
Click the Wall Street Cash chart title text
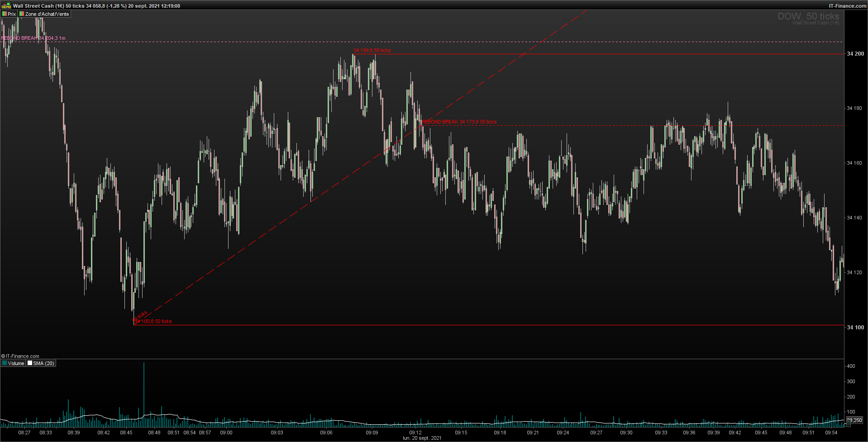pyautogui.click(x=96, y=6)
